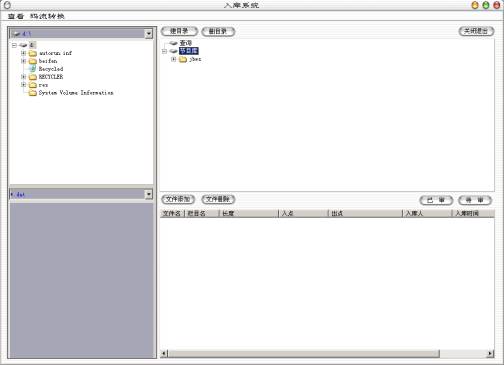This screenshot has width=504, height=365.
Task: Click the 关闭退出 button
Action: [476, 31]
